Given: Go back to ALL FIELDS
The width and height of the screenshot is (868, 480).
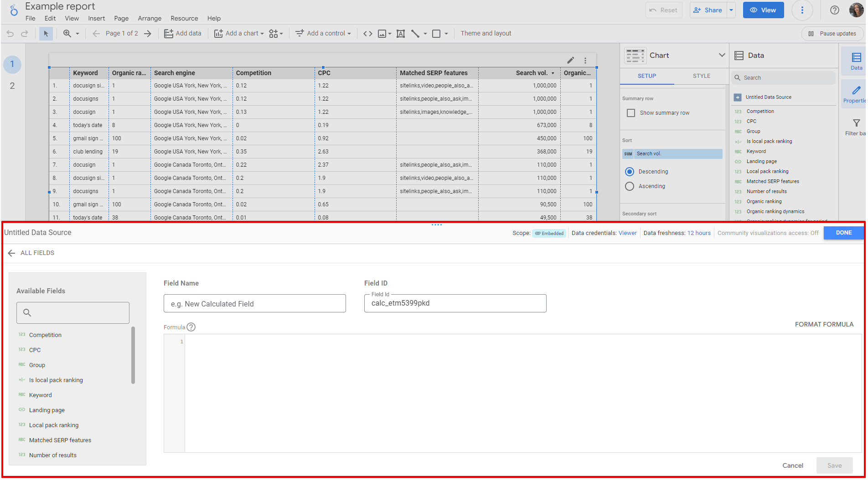Looking at the screenshot, I should pyautogui.click(x=31, y=253).
